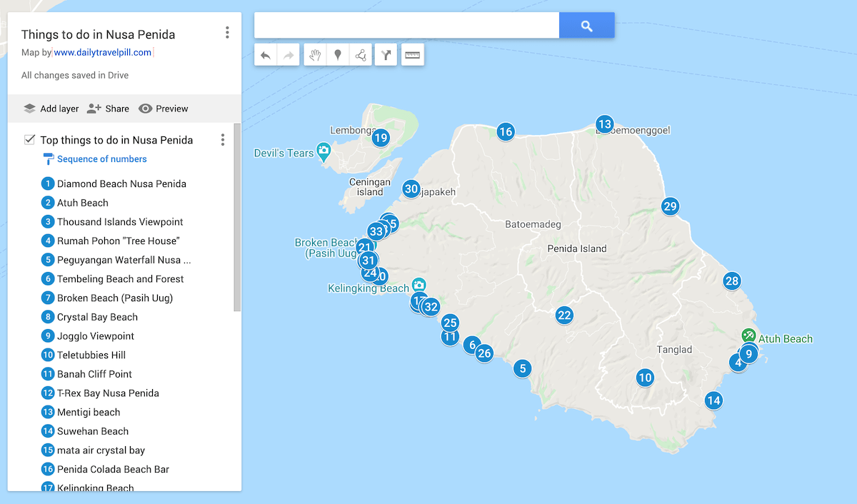The image size is (857, 504).
Task: Open the Add directions tool
Action: pyautogui.click(x=386, y=55)
